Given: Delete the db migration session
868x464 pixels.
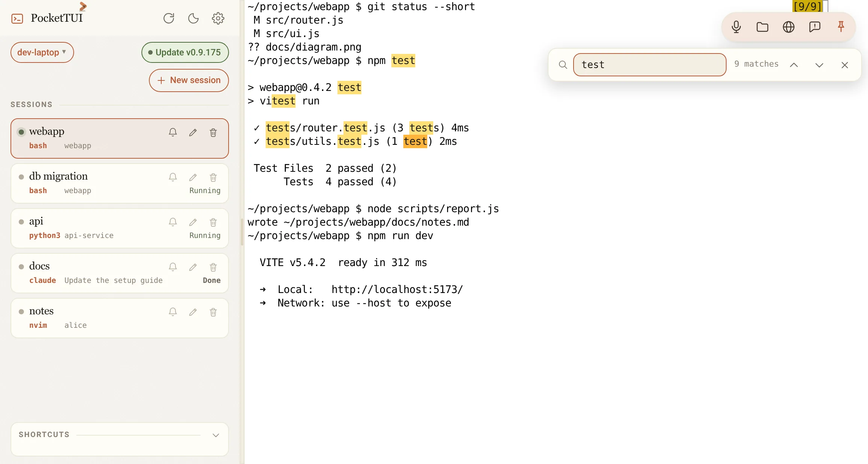Looking at the screenshot, I should [x=213, y=177].
